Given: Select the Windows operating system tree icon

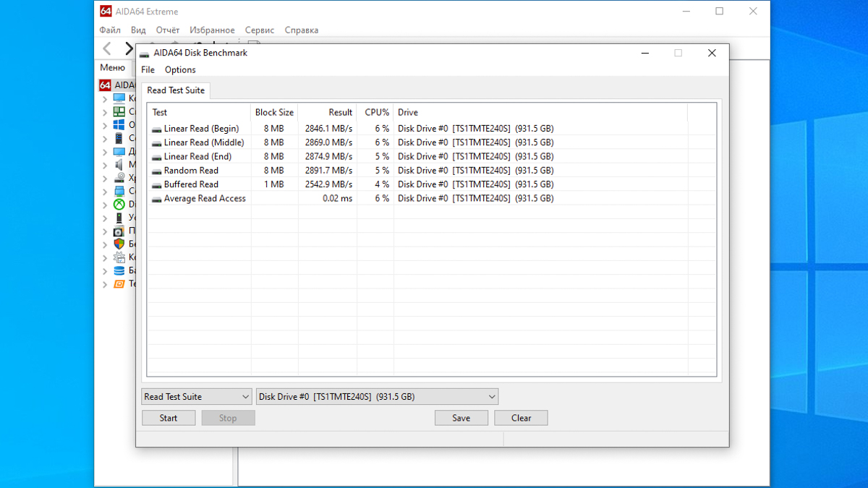Looking at the screenshot, I should 119,125.
